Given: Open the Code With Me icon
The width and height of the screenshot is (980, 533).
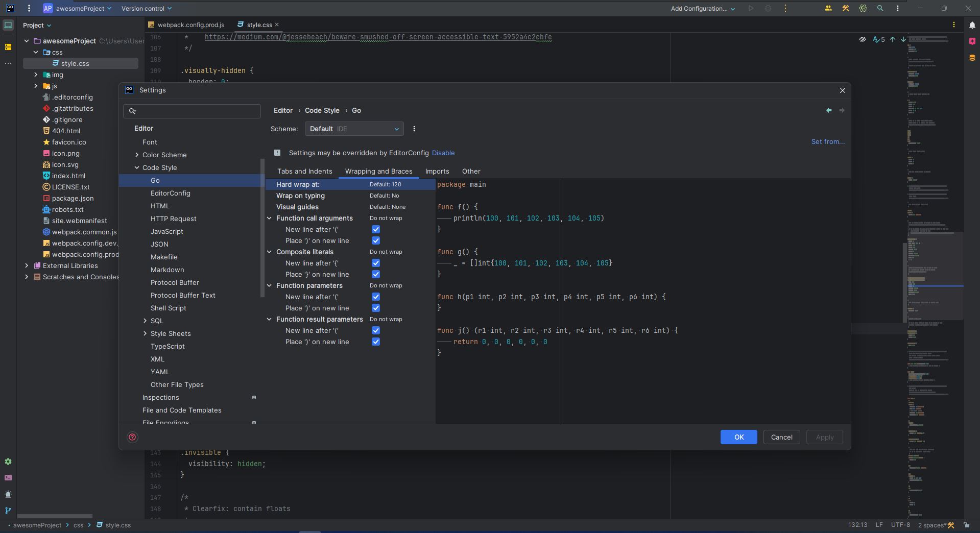Looking at the screenshot, I should point(828,8).
